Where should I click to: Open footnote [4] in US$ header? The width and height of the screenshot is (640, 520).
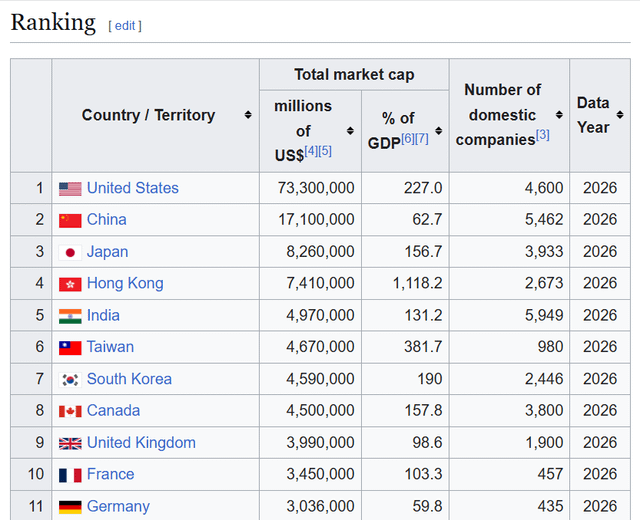(x=311, y=151)
